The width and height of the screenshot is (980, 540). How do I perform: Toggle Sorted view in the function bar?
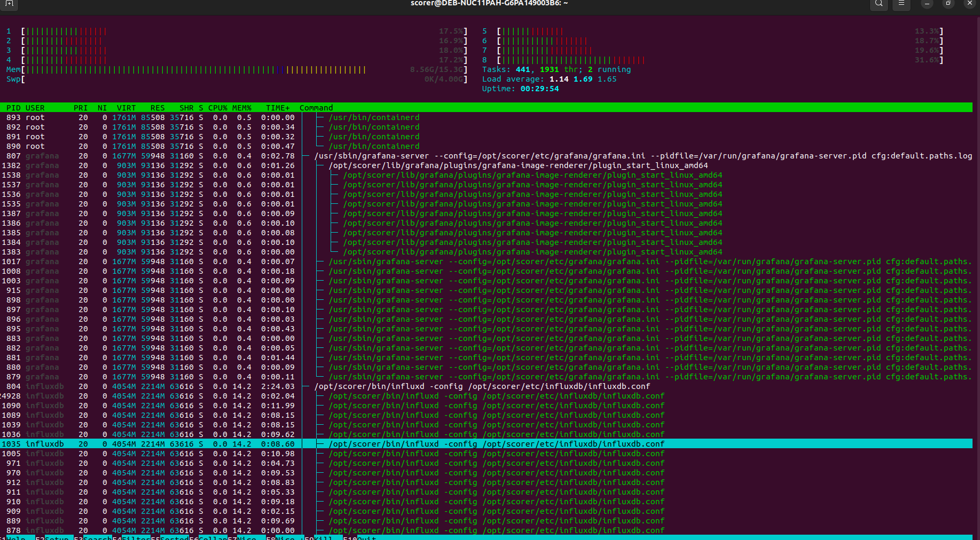click(x=174, y=538)
